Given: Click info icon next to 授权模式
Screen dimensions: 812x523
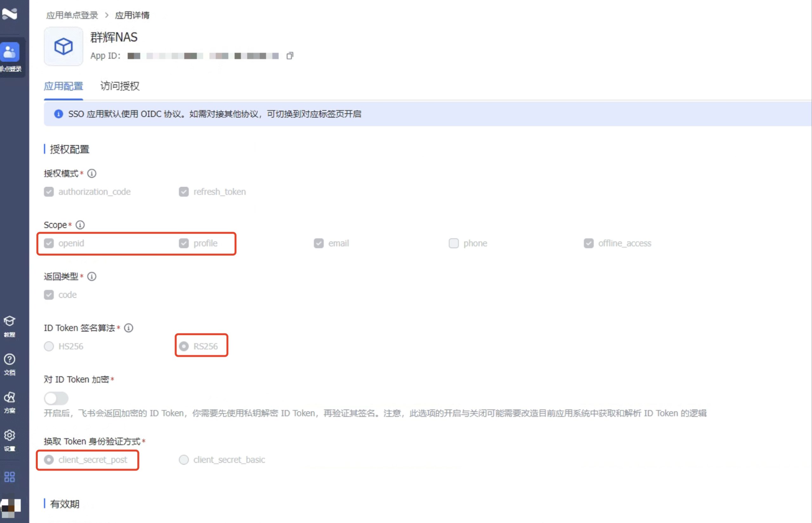Looking at the screenshot, I should (x=92, y=174).
